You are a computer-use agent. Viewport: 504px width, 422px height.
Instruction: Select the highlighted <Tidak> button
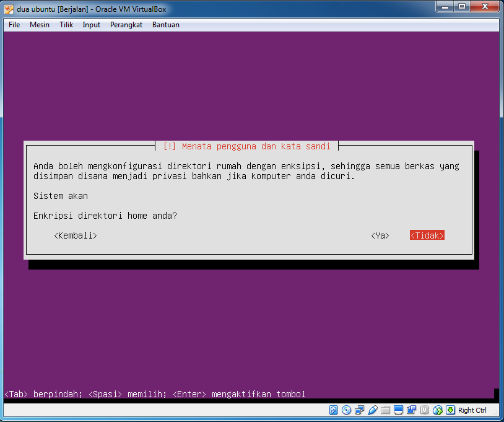click(x=427, y=235)
